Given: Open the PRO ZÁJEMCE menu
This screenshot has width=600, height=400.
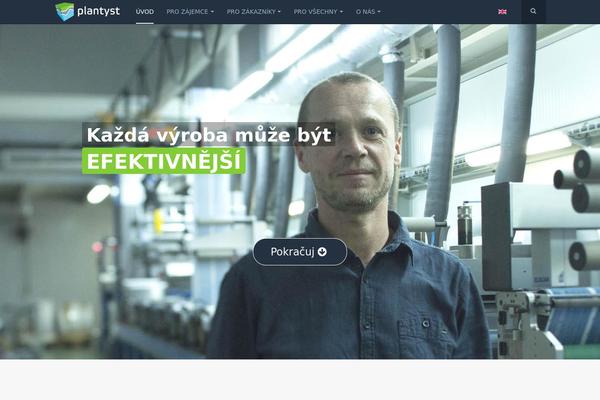Looking at the screenshot, I should pos(190,12).
